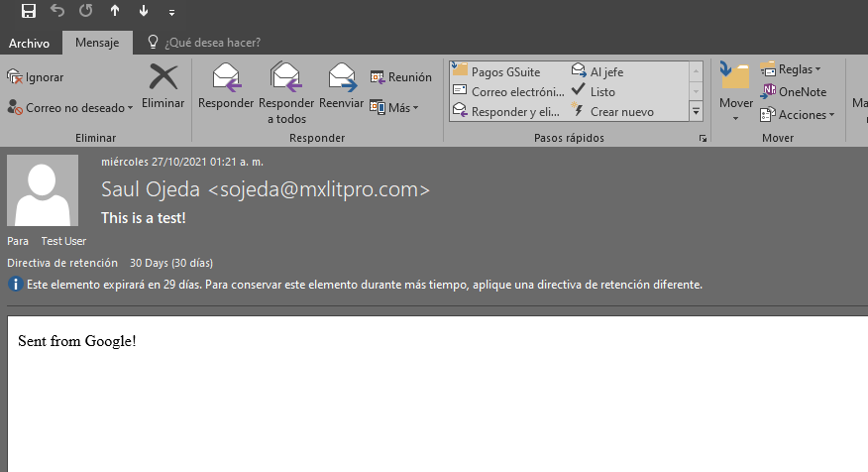Run the Listo quick step
This screenshot has height=472, width=868.
(x=594, y=91)
